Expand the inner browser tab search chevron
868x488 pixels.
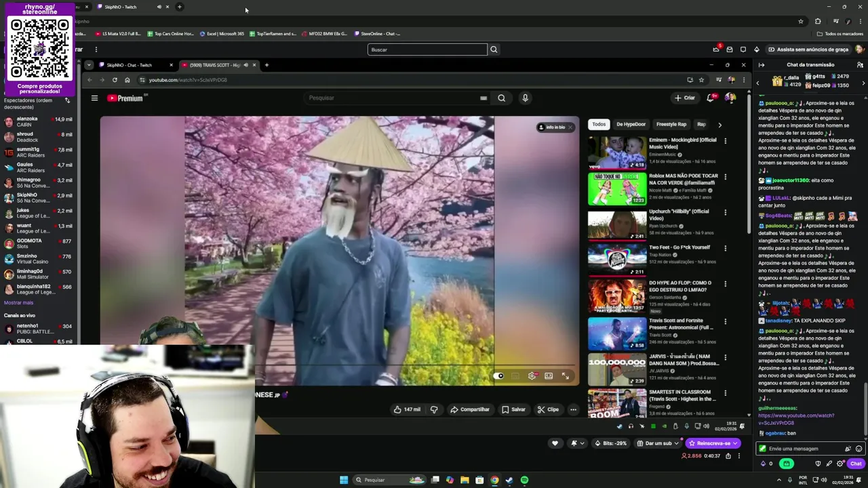89,65
